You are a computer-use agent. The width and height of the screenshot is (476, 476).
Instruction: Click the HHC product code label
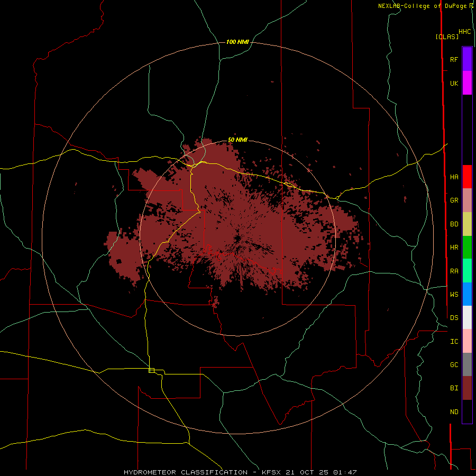click(x=464, y=32)
